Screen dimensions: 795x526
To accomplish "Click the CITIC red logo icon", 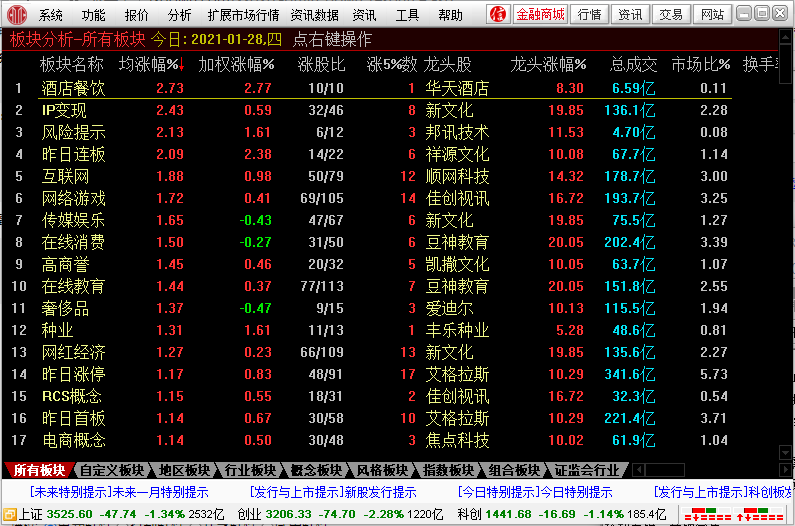I will tap(17, 15).
